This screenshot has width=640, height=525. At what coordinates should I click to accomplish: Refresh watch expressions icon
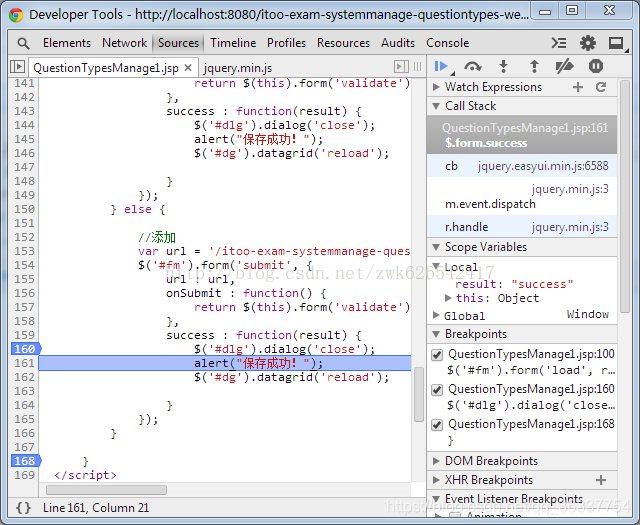coord(601,87)
